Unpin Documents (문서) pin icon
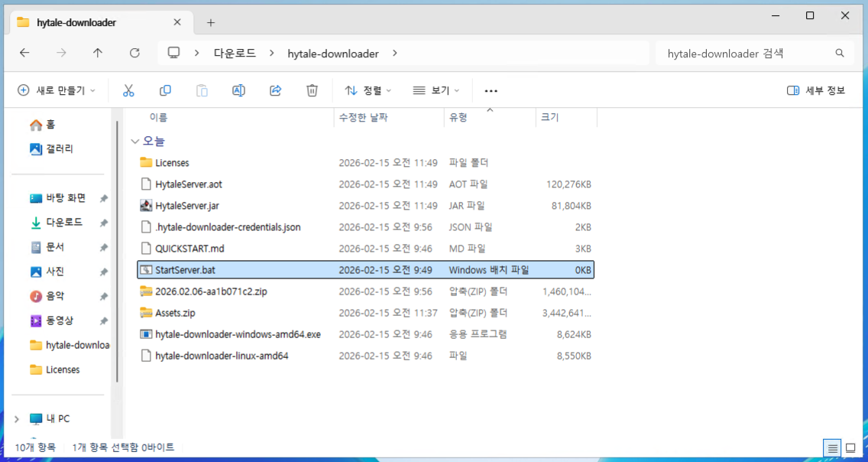The height and width of the screenshot is (462, 868). pos(103,248)
